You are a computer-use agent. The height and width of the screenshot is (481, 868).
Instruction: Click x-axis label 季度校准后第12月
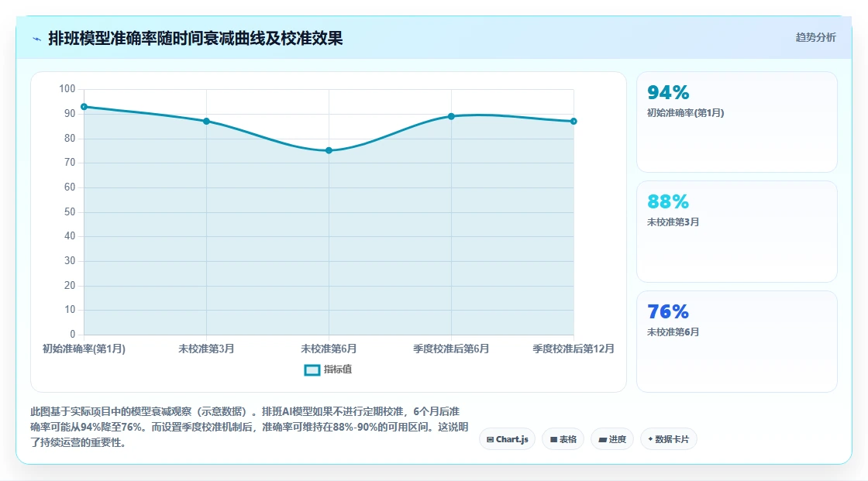click(x=573, y=349)
